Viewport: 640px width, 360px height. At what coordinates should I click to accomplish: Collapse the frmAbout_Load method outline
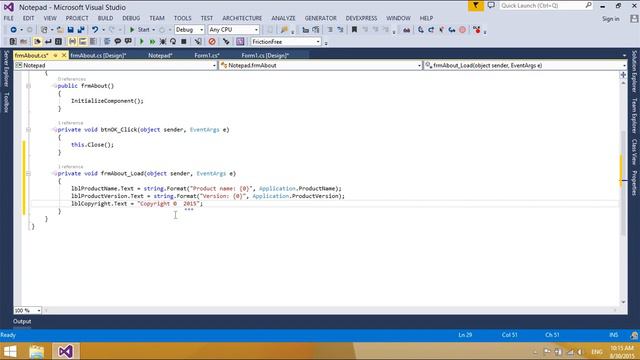[x=28, y=173]
